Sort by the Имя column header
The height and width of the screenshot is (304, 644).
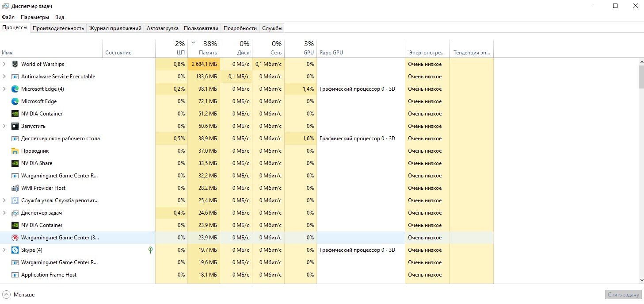51,49
